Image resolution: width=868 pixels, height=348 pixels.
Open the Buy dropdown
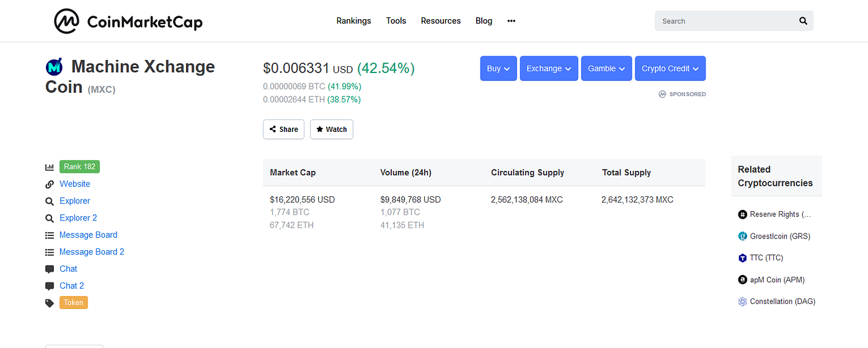498,69
